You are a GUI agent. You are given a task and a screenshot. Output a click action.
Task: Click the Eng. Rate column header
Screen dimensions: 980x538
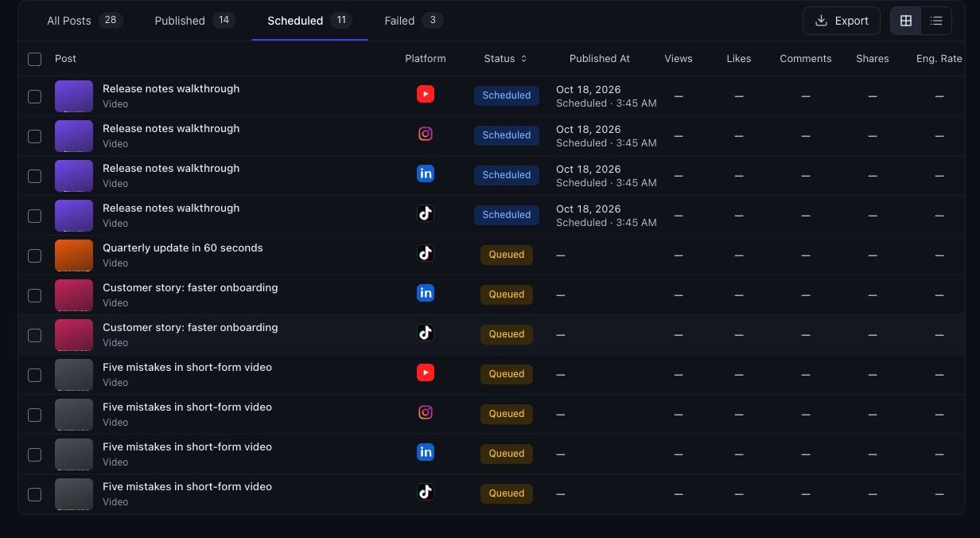tap(939, 59)
